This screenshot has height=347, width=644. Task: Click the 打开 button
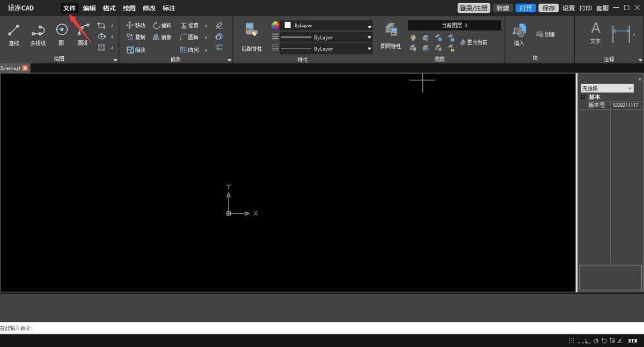[525, 8]
